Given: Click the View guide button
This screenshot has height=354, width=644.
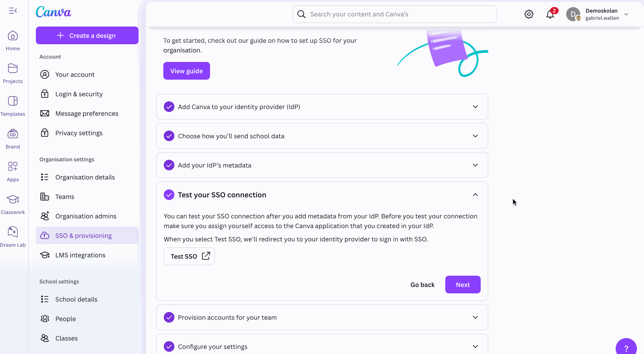Looking at the screenshot, I should [186, 71].
